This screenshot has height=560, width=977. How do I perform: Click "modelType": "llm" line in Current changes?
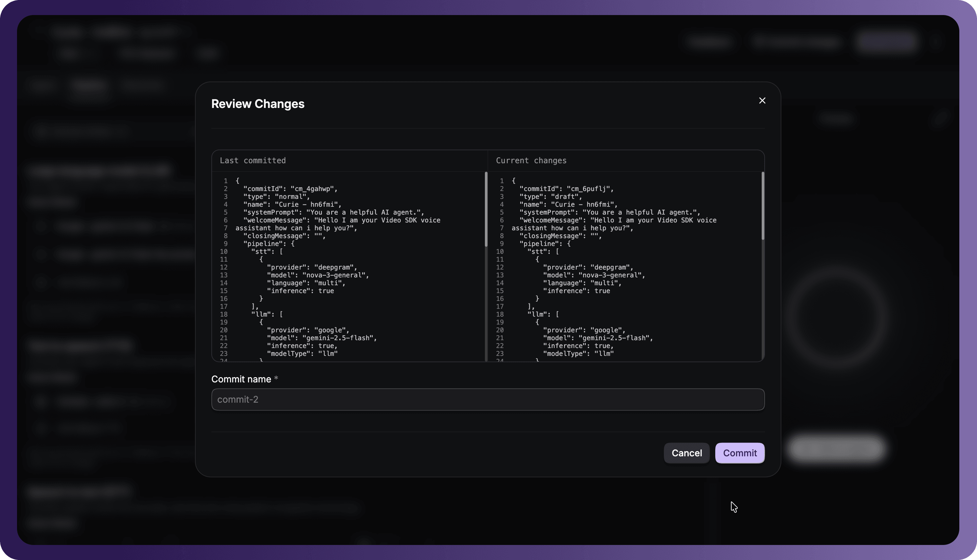pos(578,354)
